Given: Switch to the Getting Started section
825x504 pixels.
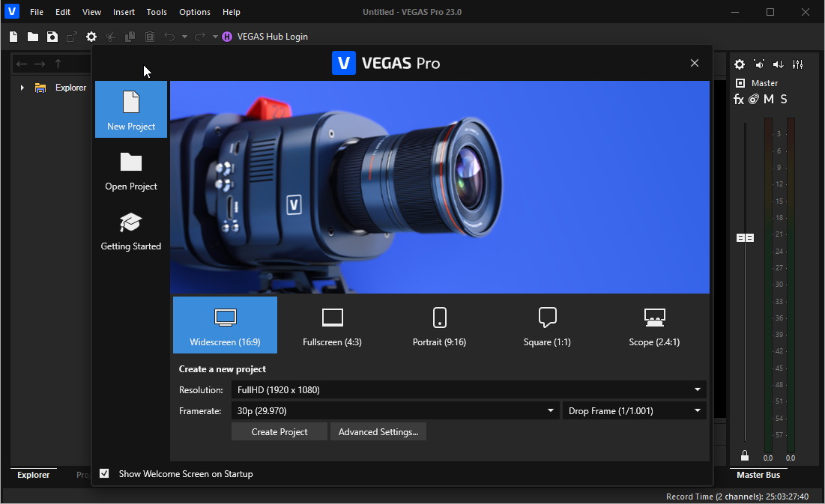Looking at the screenshot, I should pos(131,231).
